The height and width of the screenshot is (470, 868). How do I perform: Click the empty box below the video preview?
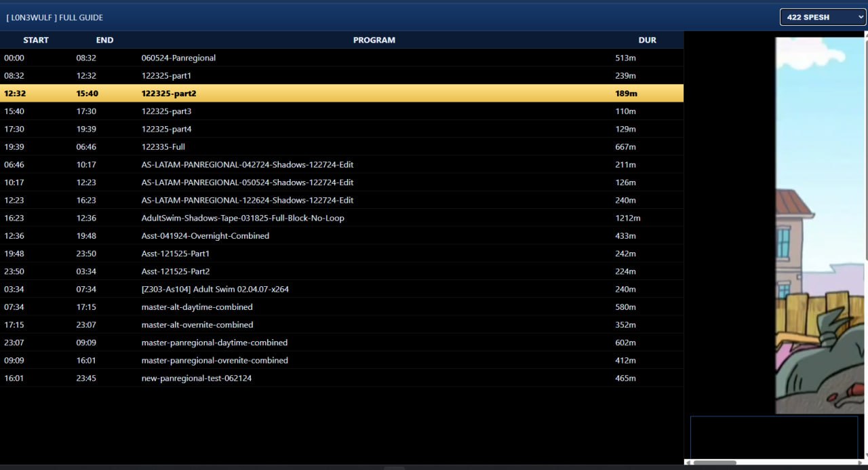(x=774, y=437)
